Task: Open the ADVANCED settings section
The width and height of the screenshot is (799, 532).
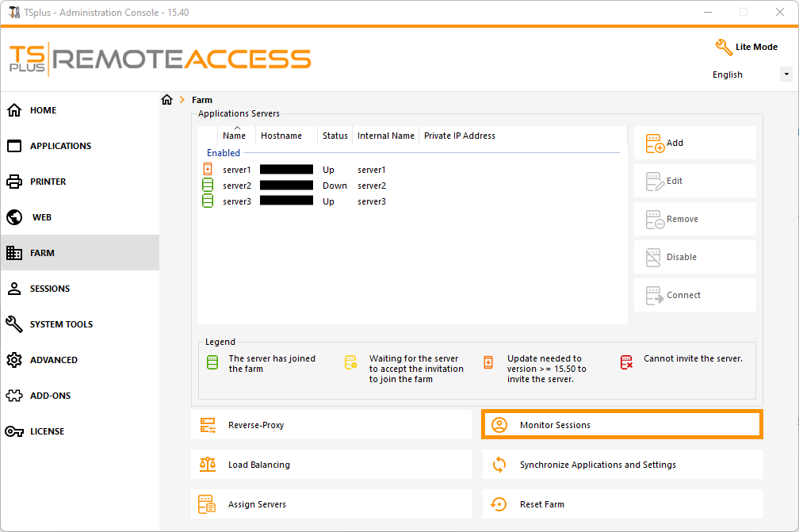Action: (x=80, y=360)
